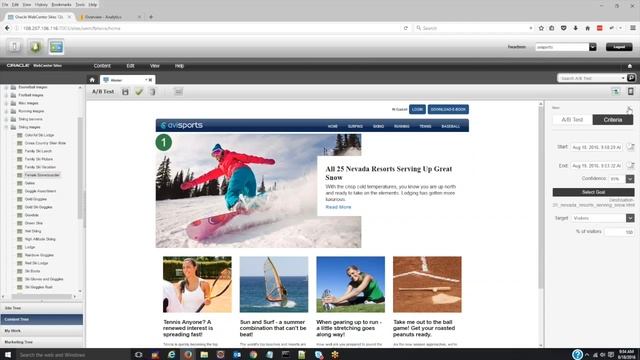This screenshot has height=360, width=640.
Task: Click the search magnifier button next to Search A/B Test
Action: pos(631,78)
